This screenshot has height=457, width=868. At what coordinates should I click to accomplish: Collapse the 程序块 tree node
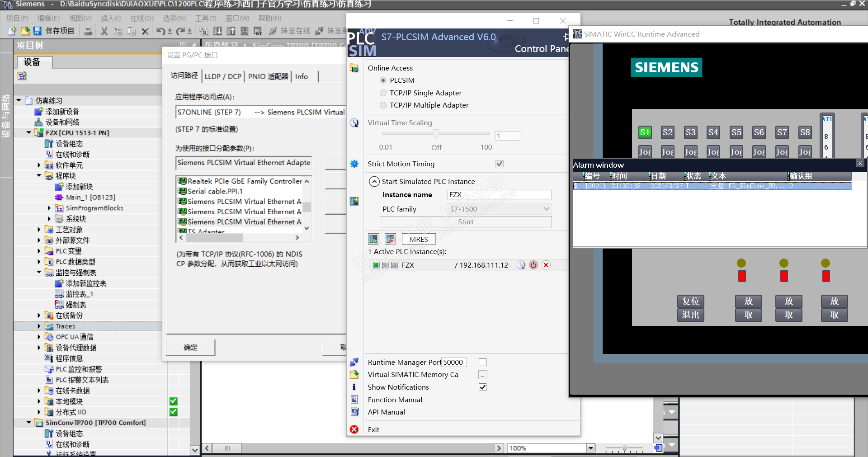(39, 176)
